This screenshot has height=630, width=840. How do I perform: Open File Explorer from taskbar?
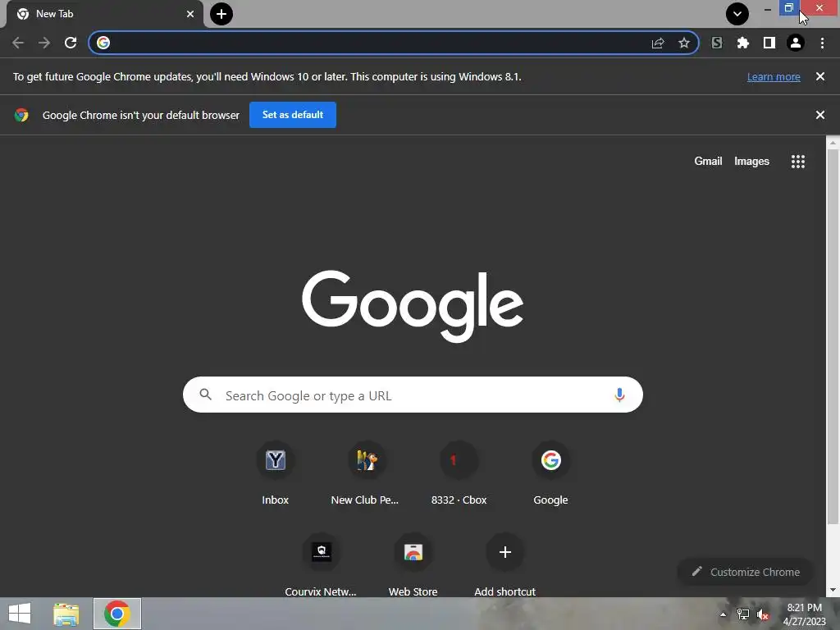[66, 614]
